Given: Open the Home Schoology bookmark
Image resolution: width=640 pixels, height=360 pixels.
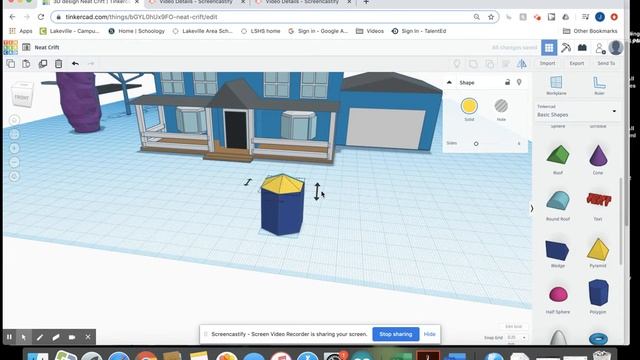Looking at the screenshot, I should pos(137,31).
